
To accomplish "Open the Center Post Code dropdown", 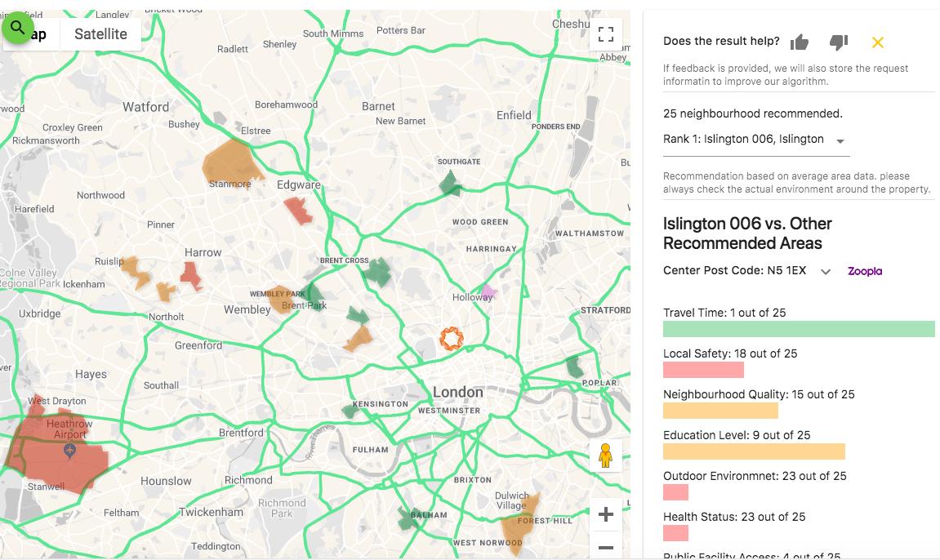I will (x=825, y=271).
